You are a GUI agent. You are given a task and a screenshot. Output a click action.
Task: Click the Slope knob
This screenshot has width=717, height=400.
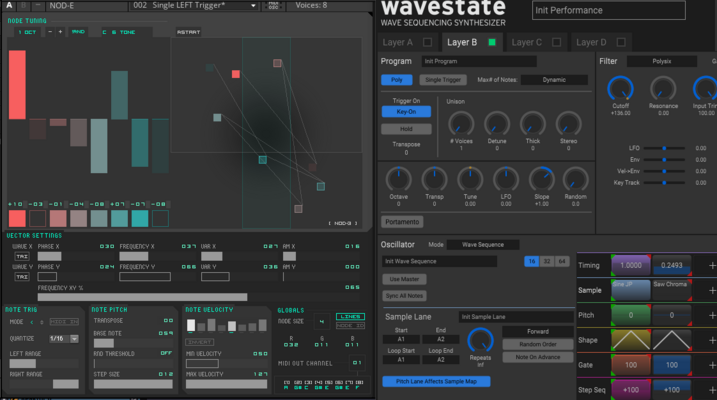(x=541, y=179)
